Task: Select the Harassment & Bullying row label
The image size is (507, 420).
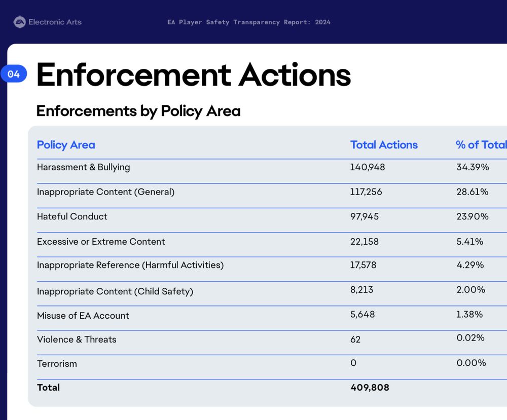Action: (x=84, y=167)
